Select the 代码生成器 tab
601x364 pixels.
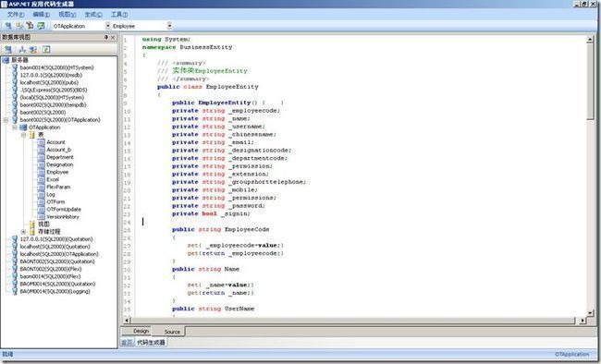pyautogui.click(x=151, y=342)
